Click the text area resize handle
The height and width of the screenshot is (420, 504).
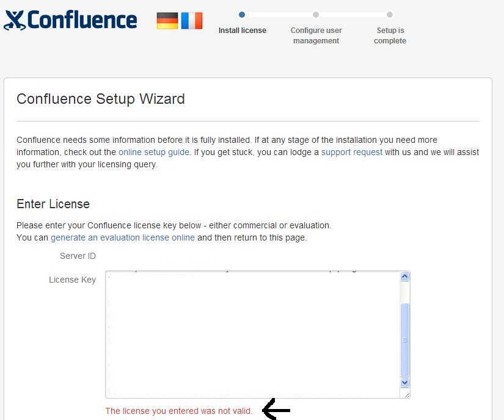(x=407, y=394)
